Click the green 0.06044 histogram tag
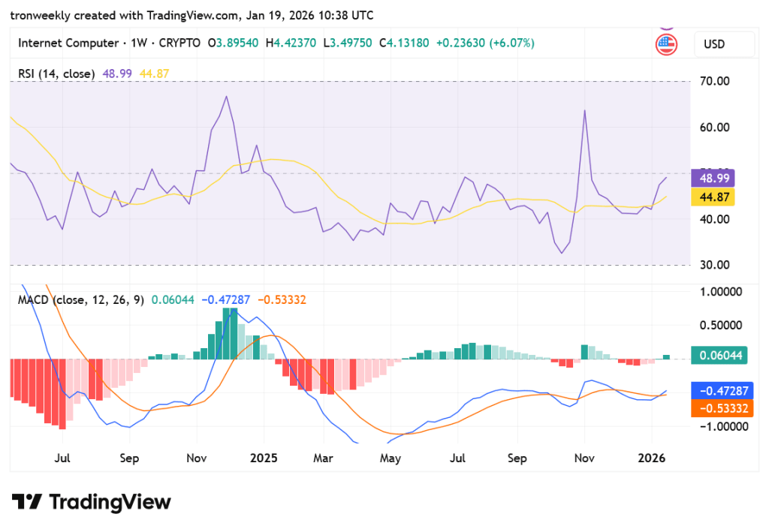The height and width of the screenshot is (532, 769). (719, 355)
